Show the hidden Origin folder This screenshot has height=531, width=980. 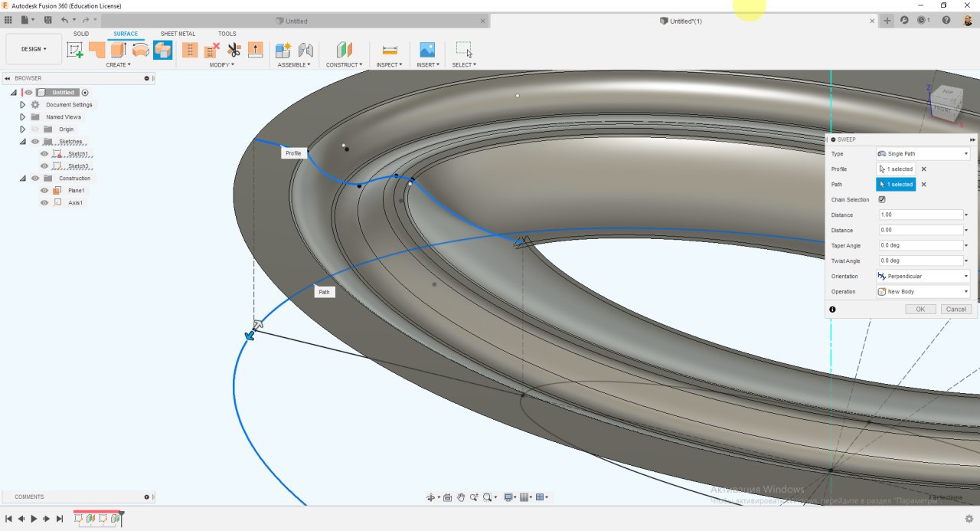(x=35, y=129)
